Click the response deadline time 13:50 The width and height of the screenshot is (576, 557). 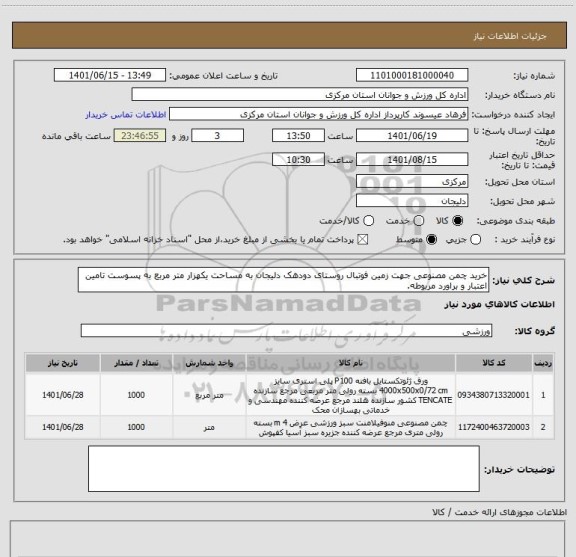[298, 136]
